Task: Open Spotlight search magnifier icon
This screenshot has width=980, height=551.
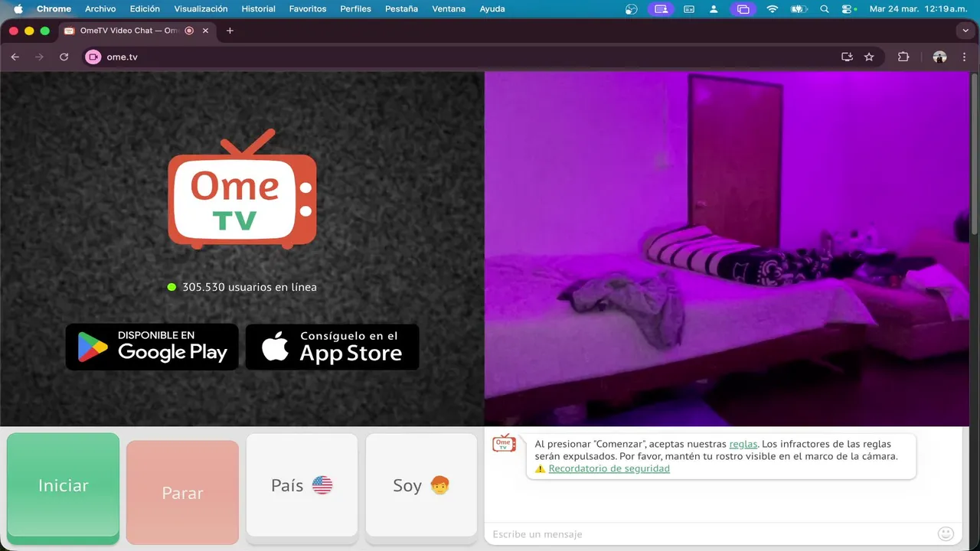Action: coord(824,9)
